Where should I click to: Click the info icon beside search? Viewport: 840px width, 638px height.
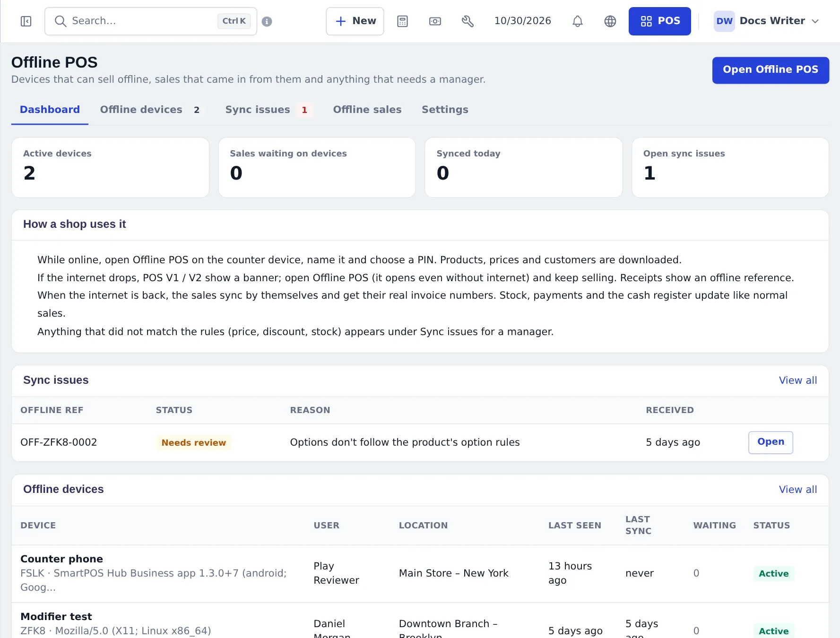click(267, 21)
